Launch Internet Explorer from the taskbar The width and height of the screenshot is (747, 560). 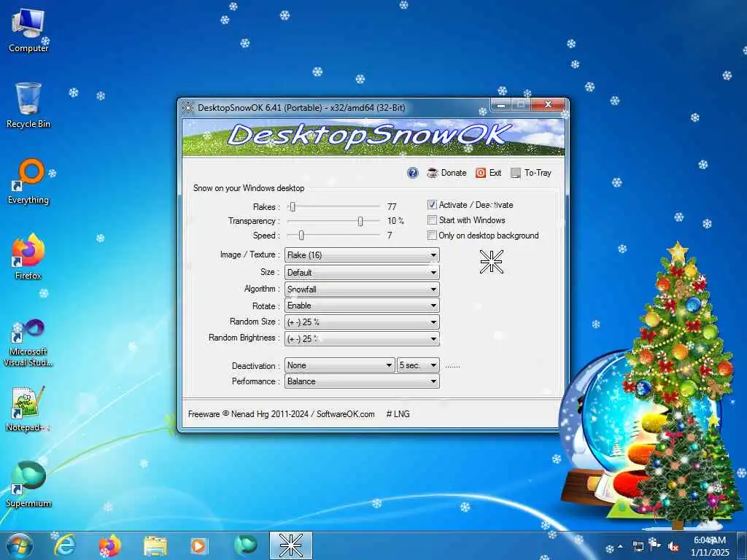click(x=65, y=545)
